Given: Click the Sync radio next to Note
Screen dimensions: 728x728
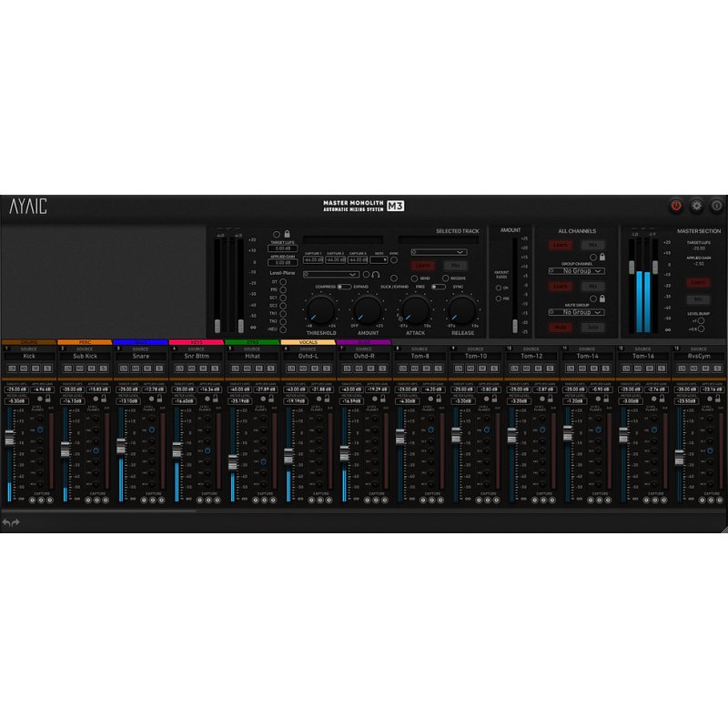Looking at the screenshot, I should pyautogui.click(x=394, y=260).
